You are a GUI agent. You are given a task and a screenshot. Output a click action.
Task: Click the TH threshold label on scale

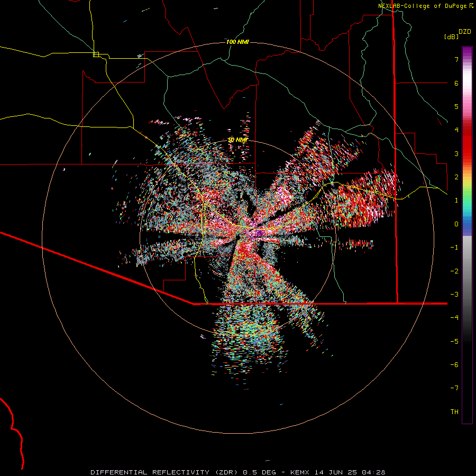click(454, 412)
